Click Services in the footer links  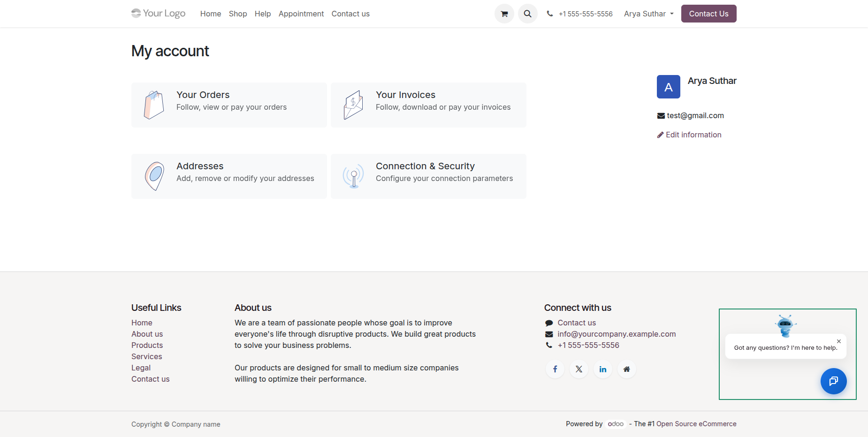[146, 356]
